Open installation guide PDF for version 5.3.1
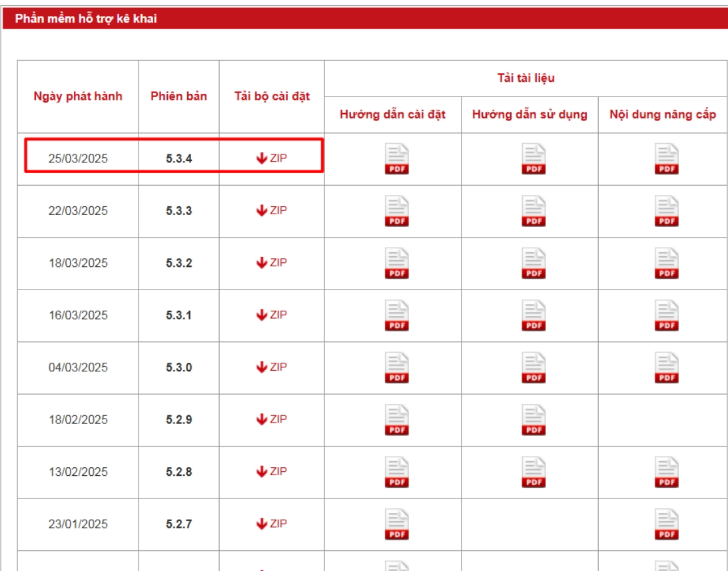 coord(396,315)
